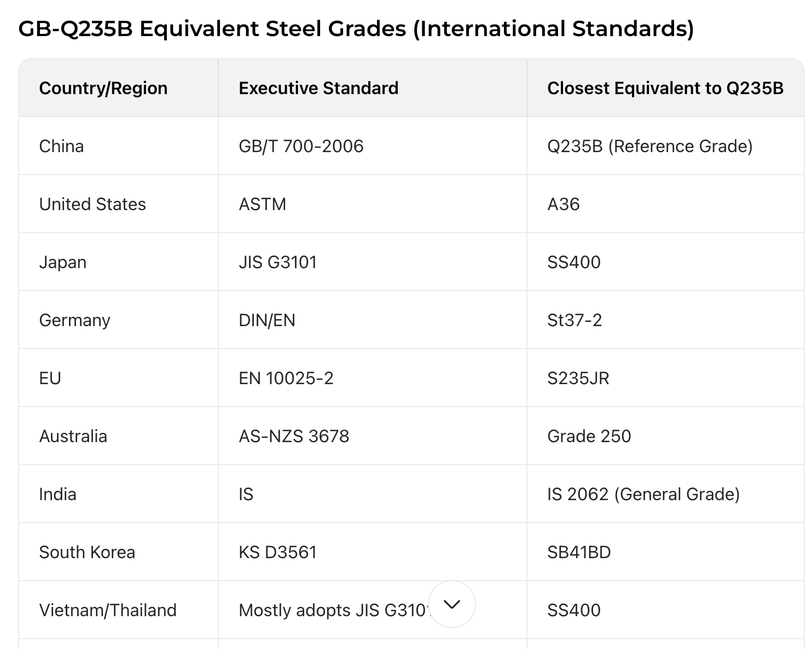Image resolution: width=812 pixels, height=649 pixels.
Task: Click the IS 2062 (General Grade) cell
Action: coord(643,494)
